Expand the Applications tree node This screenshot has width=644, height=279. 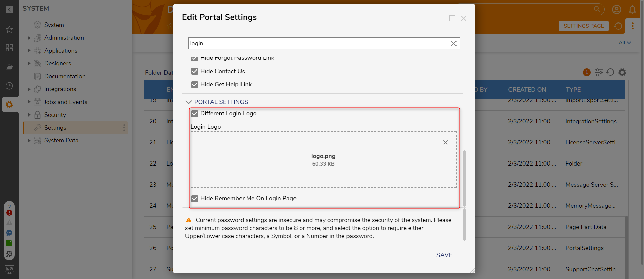[x=29, y=50]
